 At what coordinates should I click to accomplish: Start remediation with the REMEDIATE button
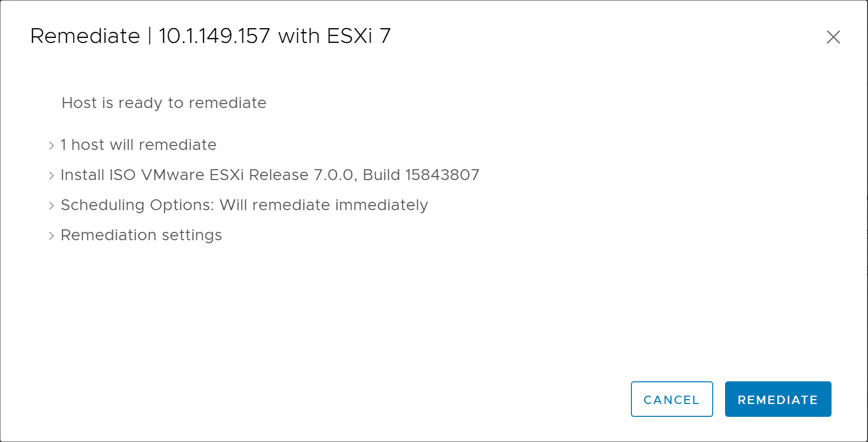tap(778, 399)
